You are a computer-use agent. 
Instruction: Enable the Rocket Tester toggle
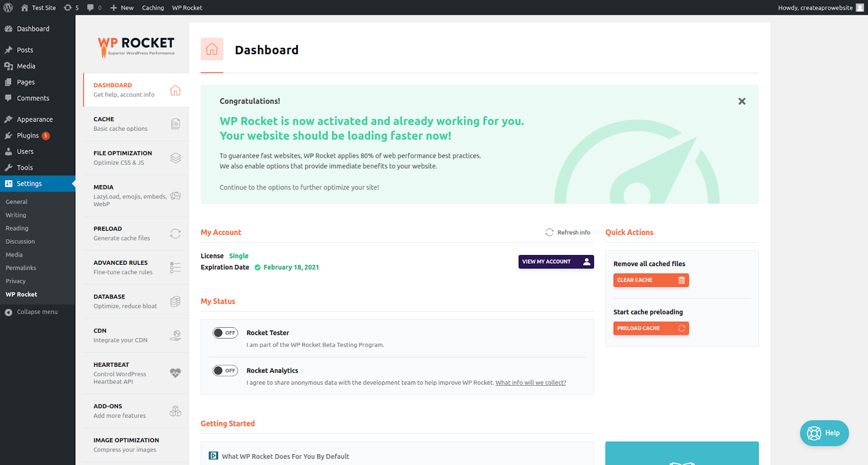(x=225, y=333)
